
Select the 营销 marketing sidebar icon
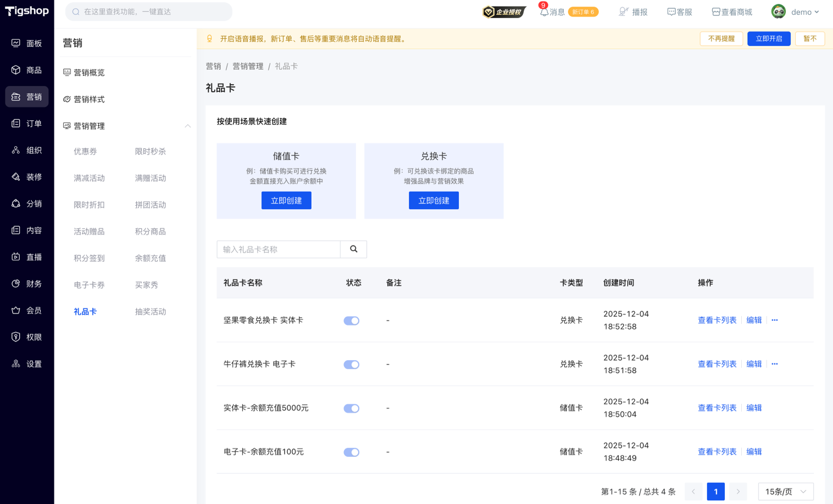16,97
